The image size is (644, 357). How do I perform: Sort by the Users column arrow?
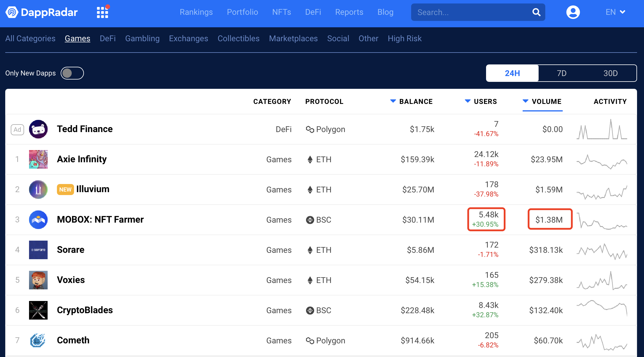(x=467, y=101)
